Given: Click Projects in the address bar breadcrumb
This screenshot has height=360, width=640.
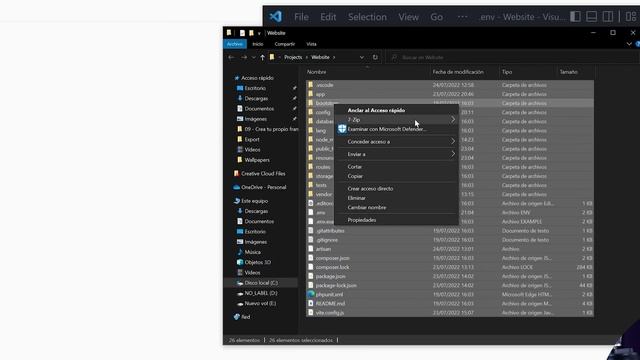Looking at the screenshot, I should pos(293,57).
